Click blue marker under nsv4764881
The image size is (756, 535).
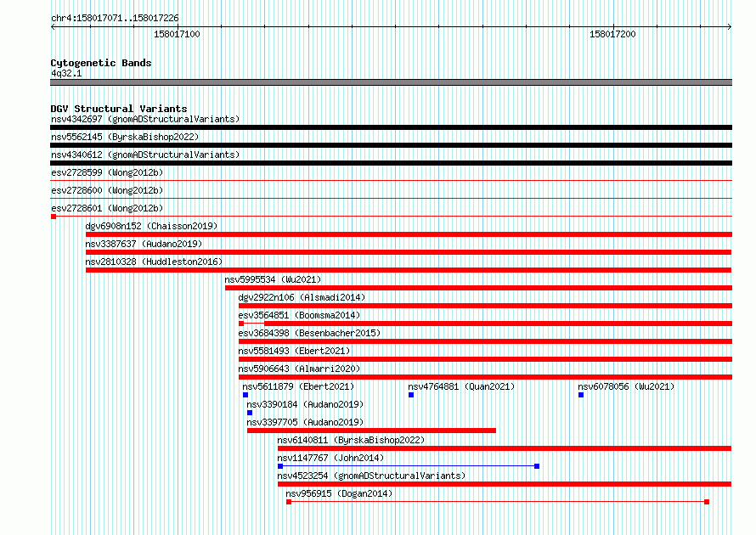(x=411, y=395)
